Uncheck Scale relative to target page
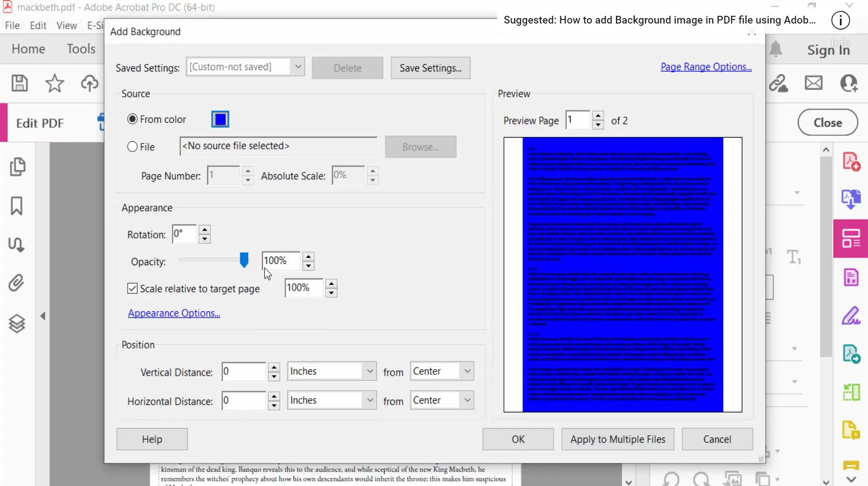This screenshot has height=486, width=868. [x=132, y=288]
